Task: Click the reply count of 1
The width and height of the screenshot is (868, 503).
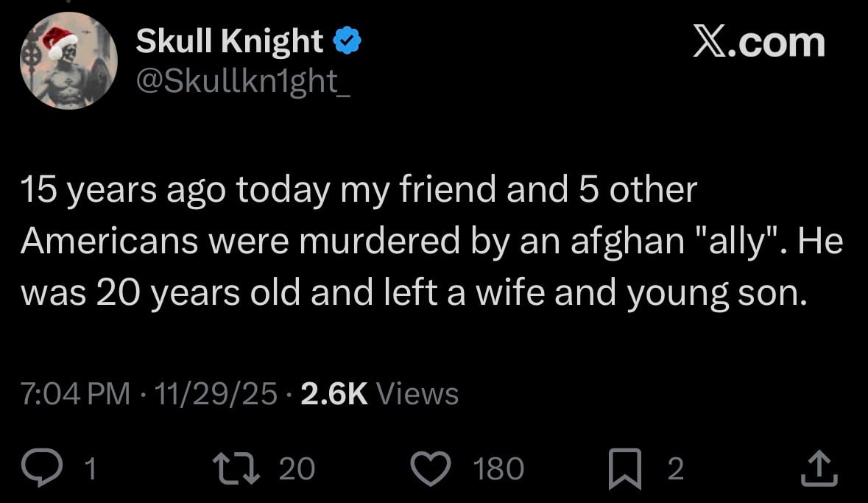Action: click(91, 469)
